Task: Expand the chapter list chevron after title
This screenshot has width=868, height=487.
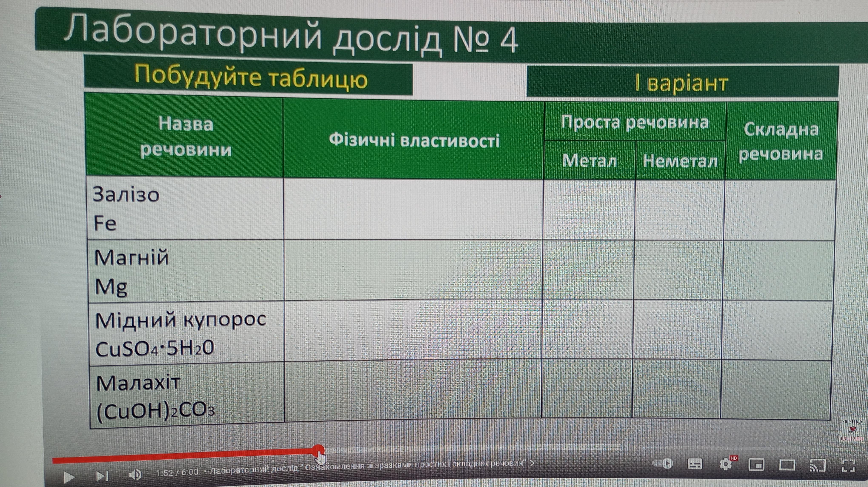Action: tap(532, 463)
